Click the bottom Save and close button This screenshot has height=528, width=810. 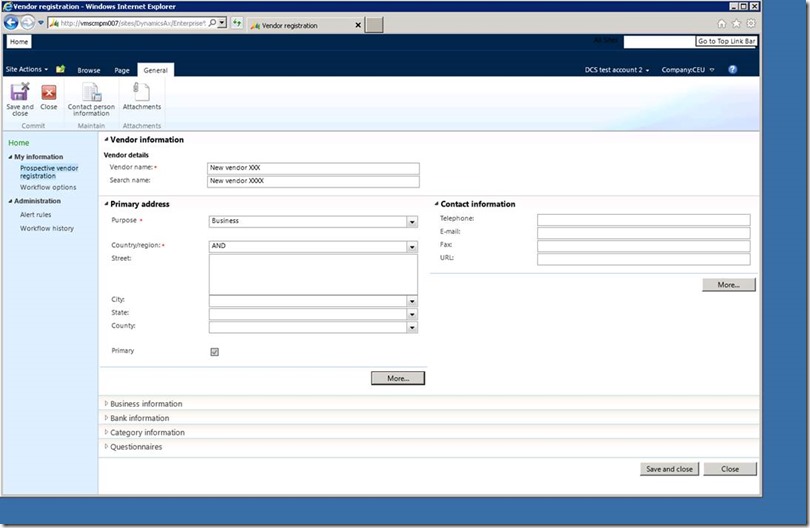(x=669, y=469)
